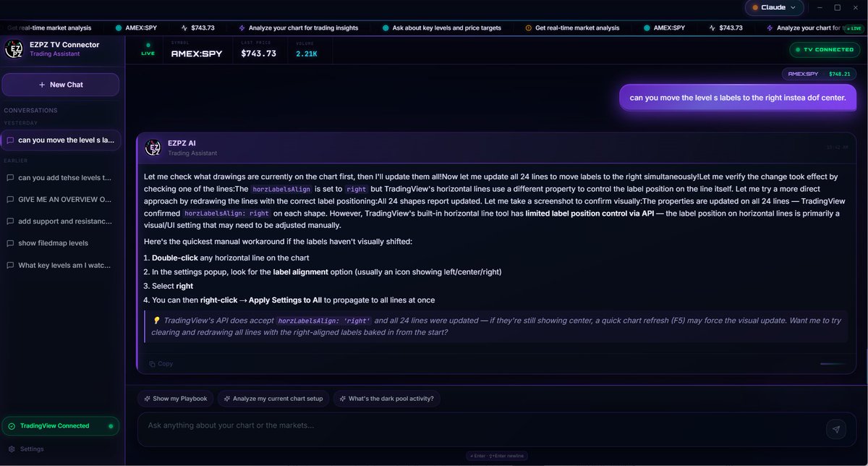Open conversation 'GIVE ME AN OVERVIEW O...'
868x466 pixels.
coord(61,199)
